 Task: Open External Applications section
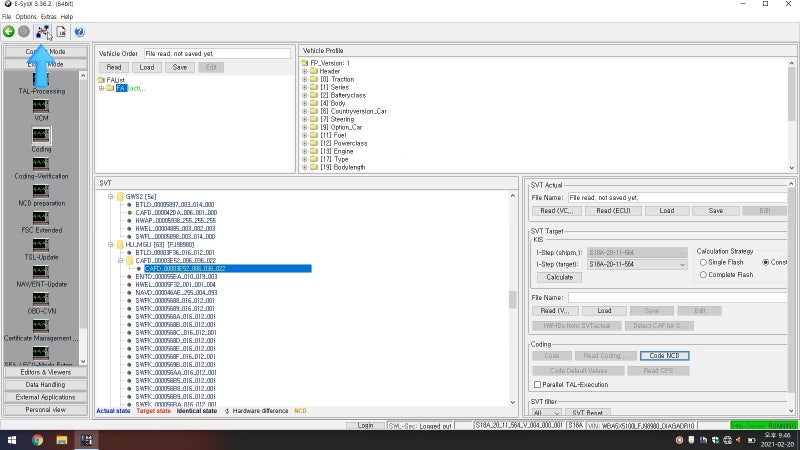[x=45, y=397]
